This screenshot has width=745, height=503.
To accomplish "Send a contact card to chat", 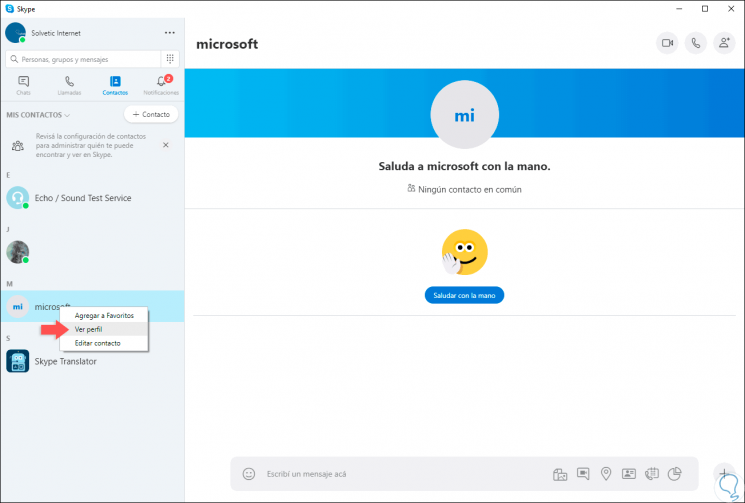I will (x=629, y=474).
